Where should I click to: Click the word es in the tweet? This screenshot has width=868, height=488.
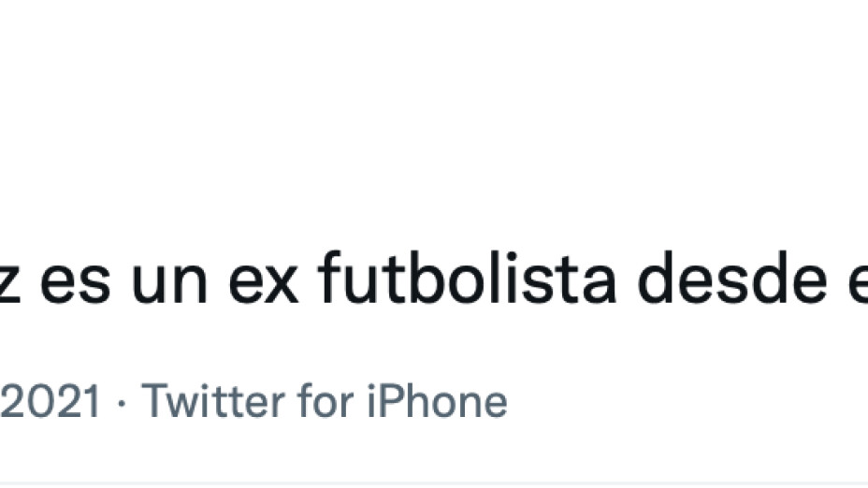pyautogui.click(x=75, y=284)
